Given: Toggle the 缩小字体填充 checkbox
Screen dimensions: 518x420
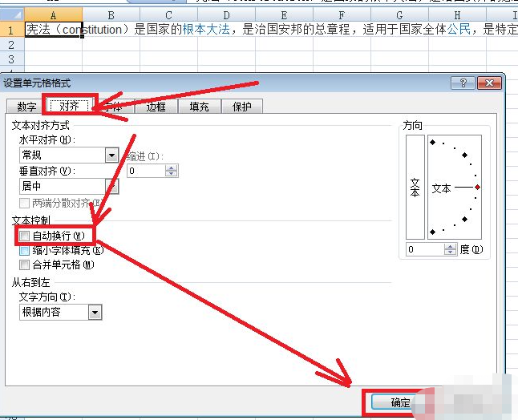Looking at the screenshot, I should (25, 250).
